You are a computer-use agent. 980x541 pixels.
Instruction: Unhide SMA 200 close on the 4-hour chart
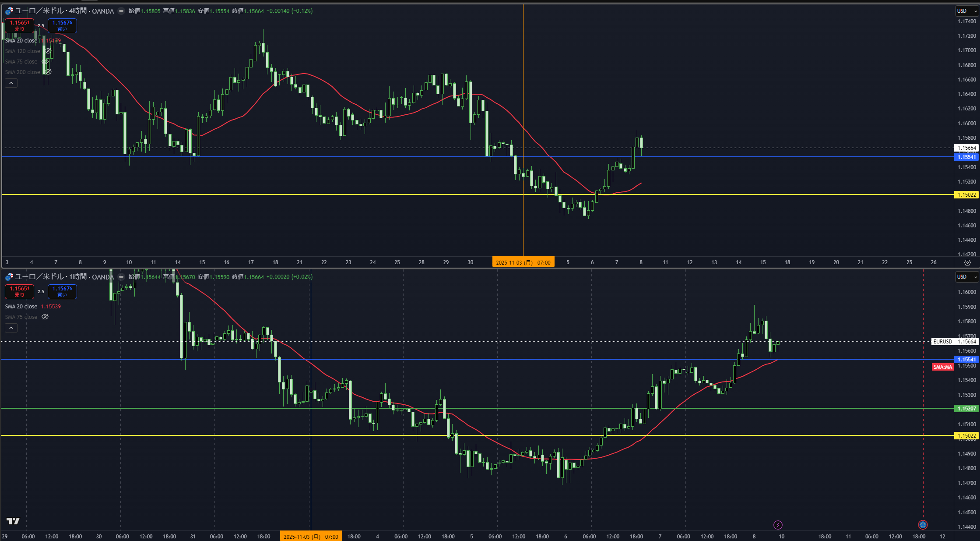coord(48,72)
